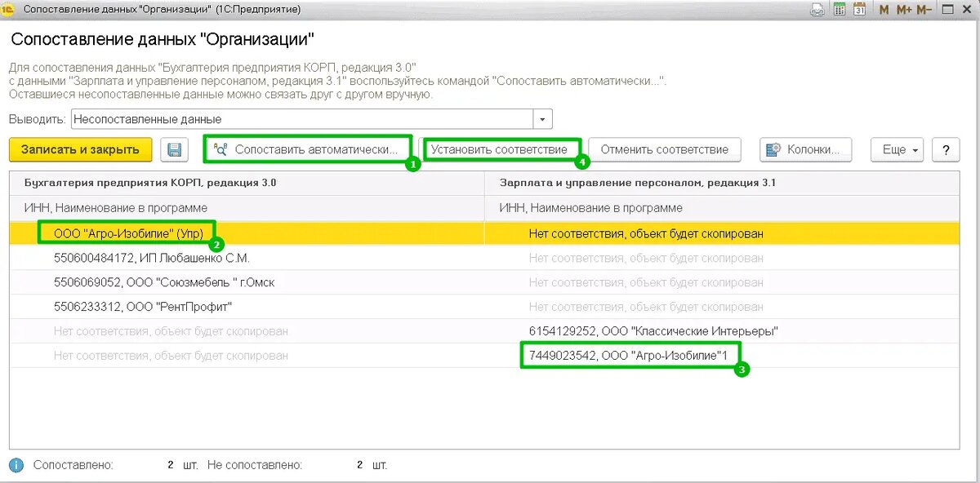Select the row ООО "Агро-Изобилие" (Упр)
The image size is (980, 483).
(x=131, y=233)
